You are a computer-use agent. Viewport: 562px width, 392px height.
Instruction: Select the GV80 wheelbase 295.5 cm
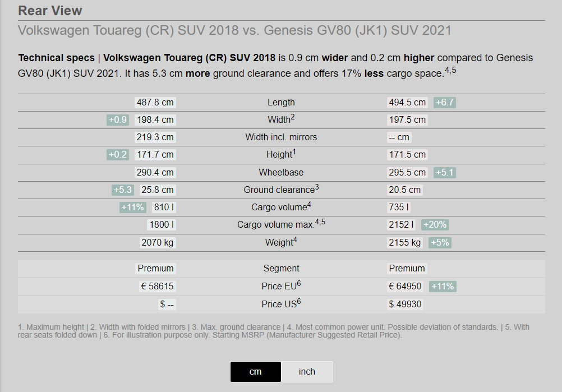(407, 172)
